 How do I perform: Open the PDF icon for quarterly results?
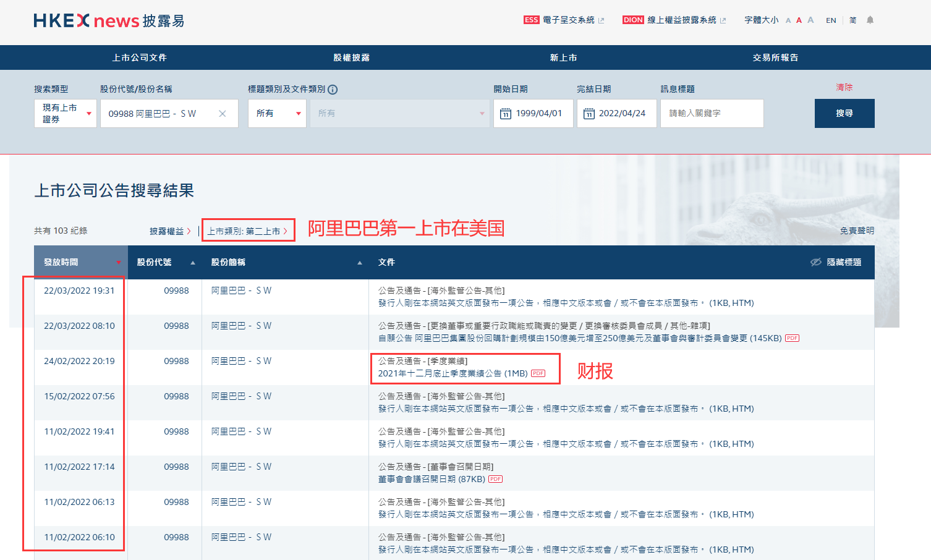538,373
